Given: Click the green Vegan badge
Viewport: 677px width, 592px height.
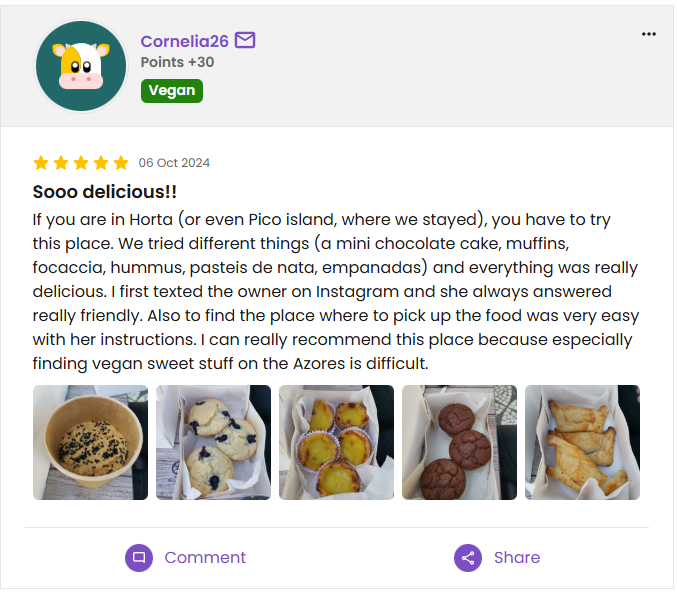Looking at the screenshot, I should [x=172, y=91].
